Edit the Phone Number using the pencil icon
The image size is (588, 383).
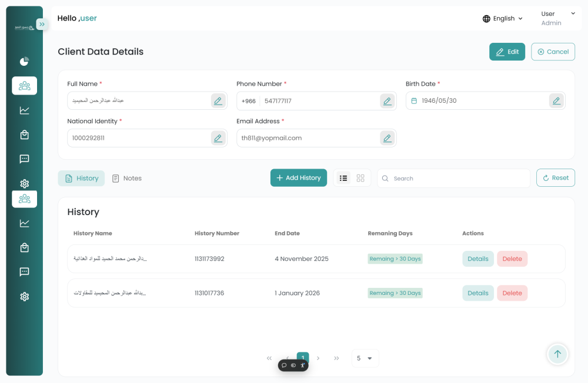point(387,100)
